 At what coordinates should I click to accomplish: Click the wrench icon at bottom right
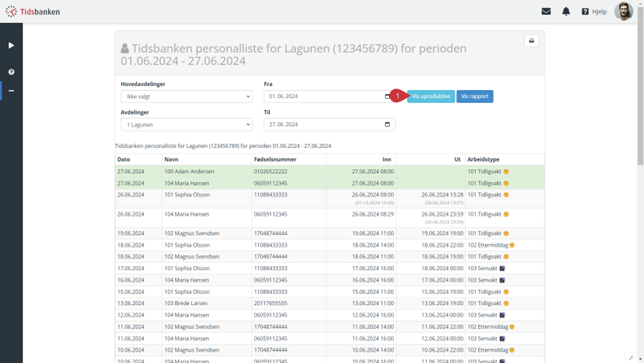(631, 358)
